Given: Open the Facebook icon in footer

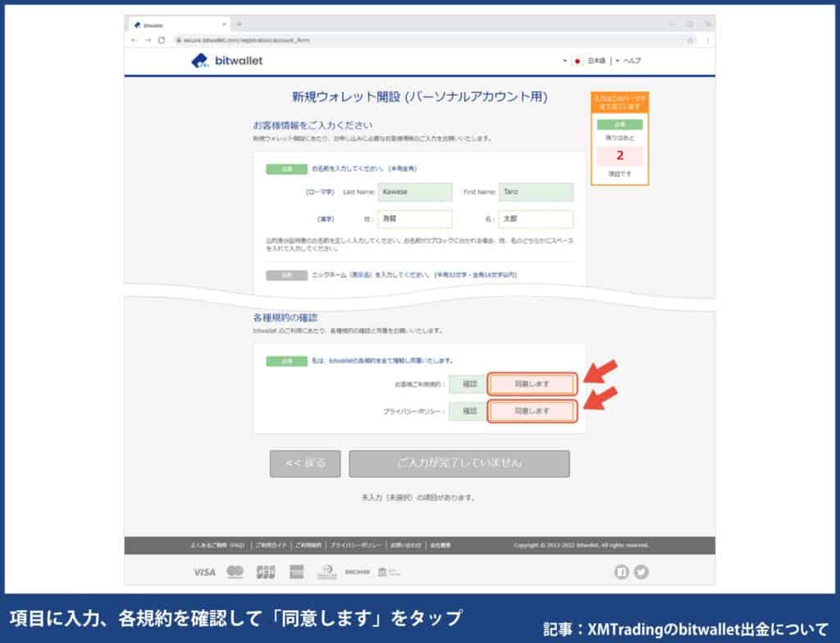Looking at the screenshot, I should (x=622, y=572).
